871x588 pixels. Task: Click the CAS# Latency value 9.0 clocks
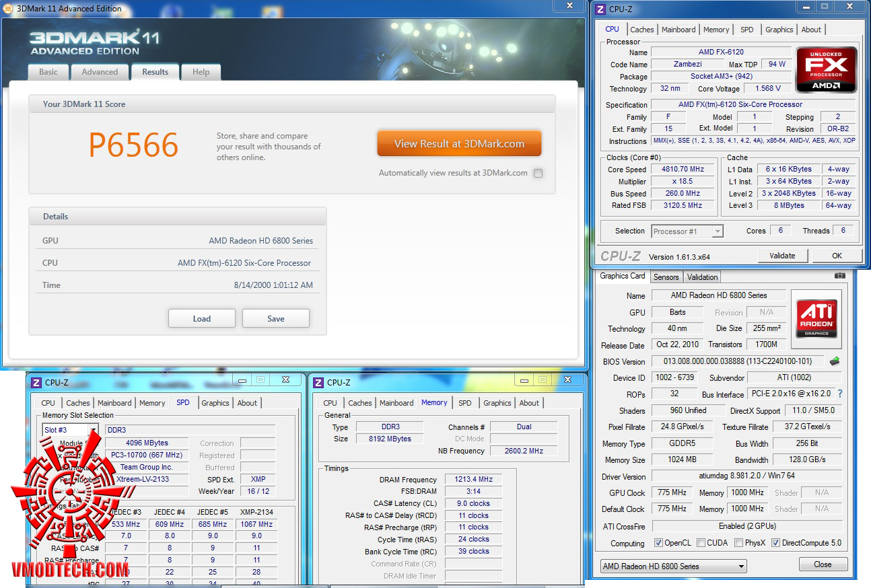click(473, 503)
